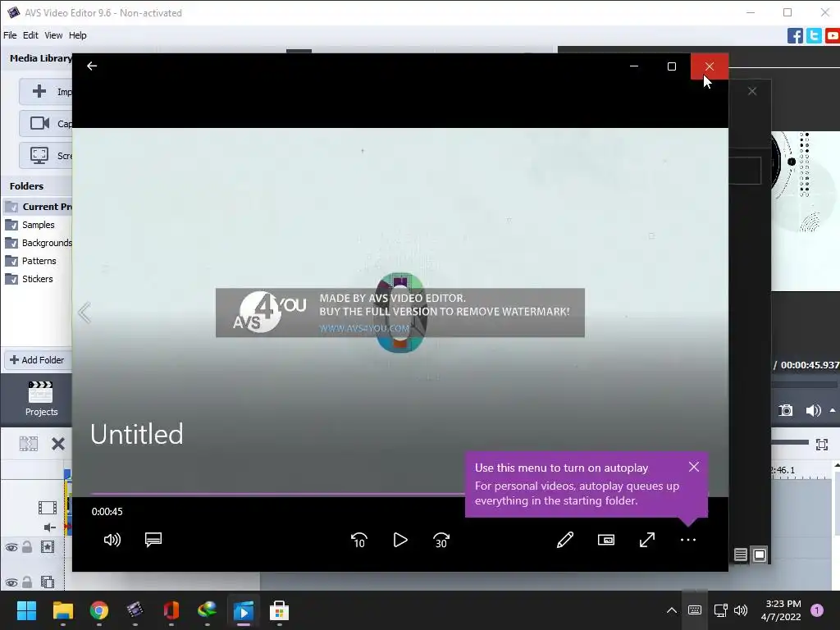
Task: Open subtitles and audio menu in player
Action: tap(153, 540)
